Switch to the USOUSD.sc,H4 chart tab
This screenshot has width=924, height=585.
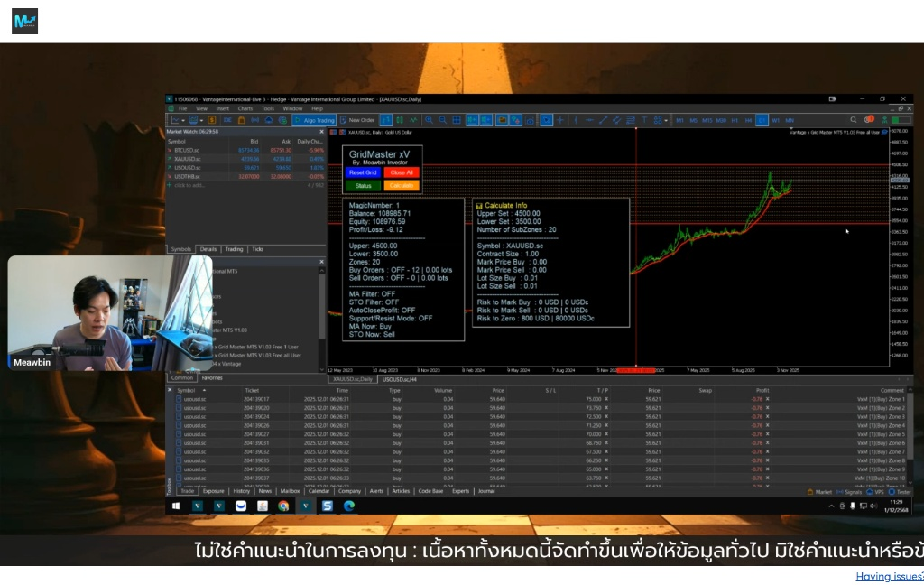[401, 379]
